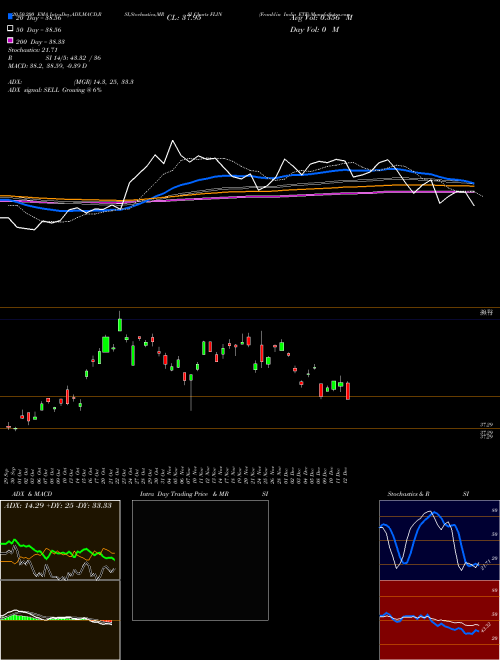This screenshot has height=660, width=500.
Task: Click 'Intra Day Trading Price & MR' heading
Action: point(184,494)
